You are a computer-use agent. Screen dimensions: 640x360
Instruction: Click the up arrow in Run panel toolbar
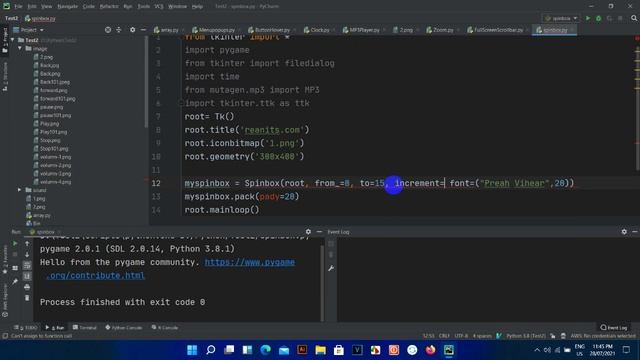(x=27, y=243)
